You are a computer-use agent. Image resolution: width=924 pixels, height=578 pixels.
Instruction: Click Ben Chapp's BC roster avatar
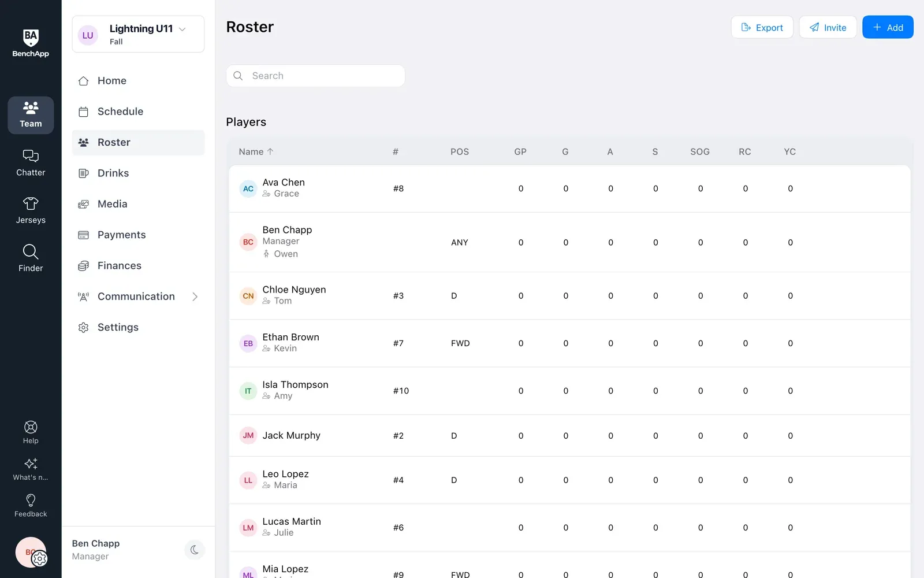[x=248, y=242]
